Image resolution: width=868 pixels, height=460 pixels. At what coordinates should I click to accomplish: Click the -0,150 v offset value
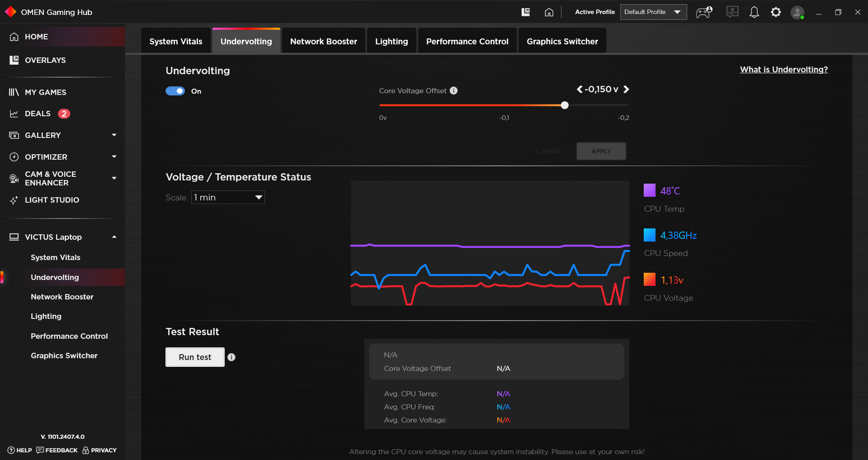tap(601, 90)
